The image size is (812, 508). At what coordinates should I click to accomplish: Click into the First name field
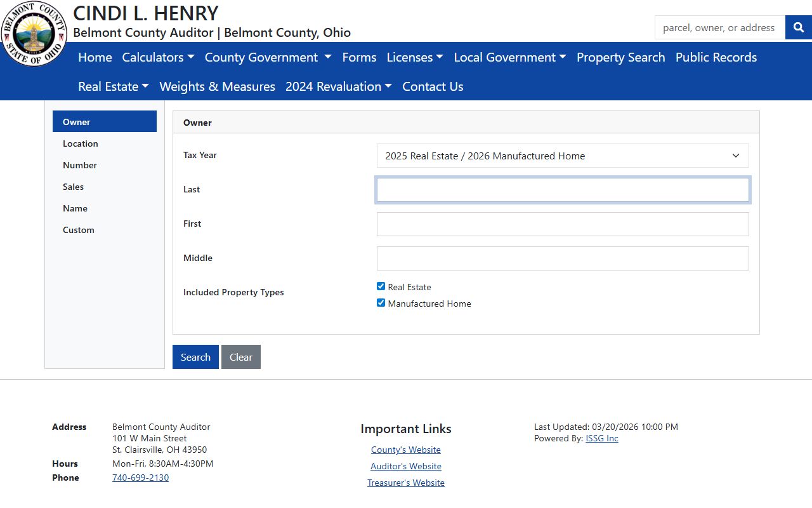point(563,224)
